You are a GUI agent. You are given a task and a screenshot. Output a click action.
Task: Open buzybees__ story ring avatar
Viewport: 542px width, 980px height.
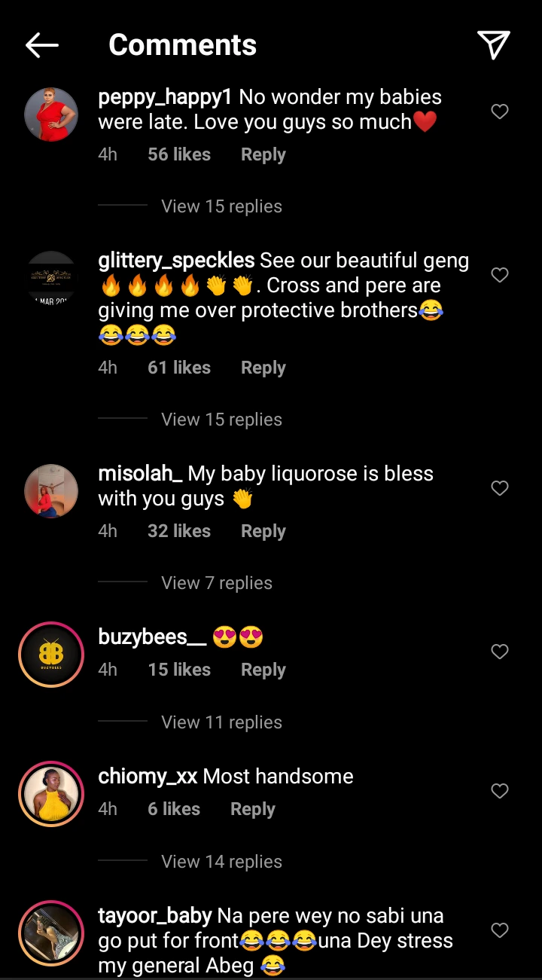(51, 655)
